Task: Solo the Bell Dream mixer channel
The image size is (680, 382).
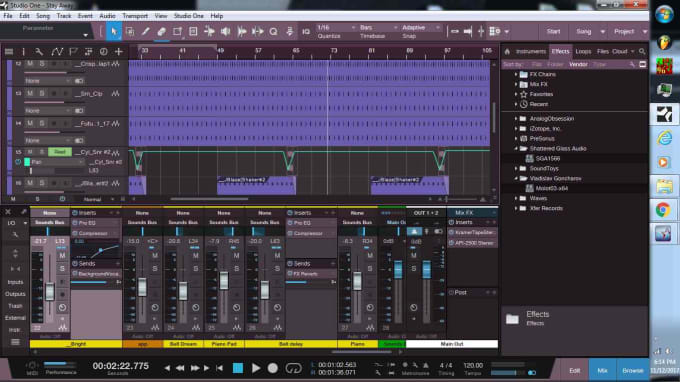Action: pyautogui.click(x=196, y=269)
